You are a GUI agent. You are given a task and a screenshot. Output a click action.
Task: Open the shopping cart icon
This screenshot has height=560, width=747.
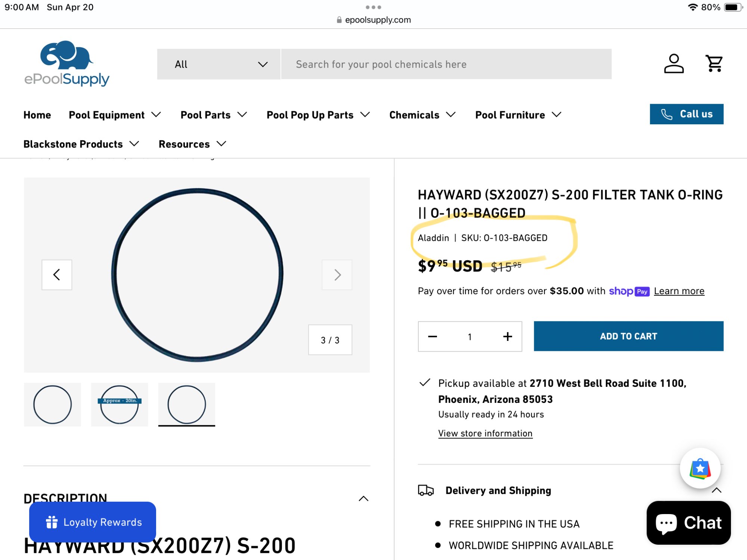(714, 63)
